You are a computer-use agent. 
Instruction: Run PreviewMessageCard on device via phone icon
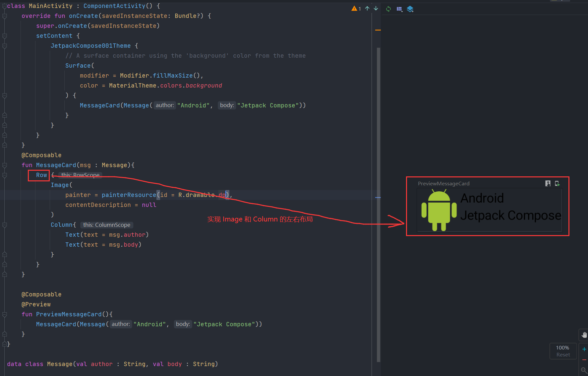coord(557,183)
